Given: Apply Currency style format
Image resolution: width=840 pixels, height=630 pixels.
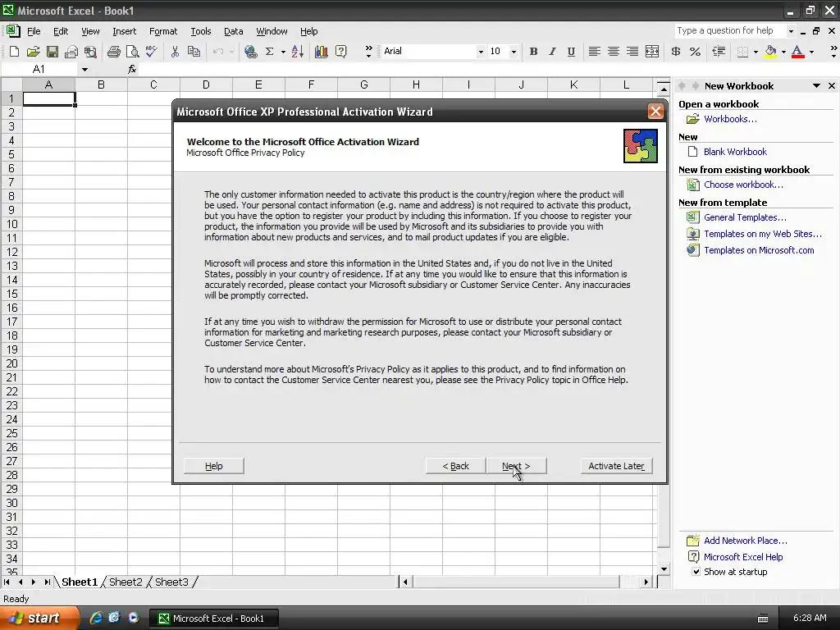Looking at the screenshot, I should pyautogui.click(x=676, y=52).
